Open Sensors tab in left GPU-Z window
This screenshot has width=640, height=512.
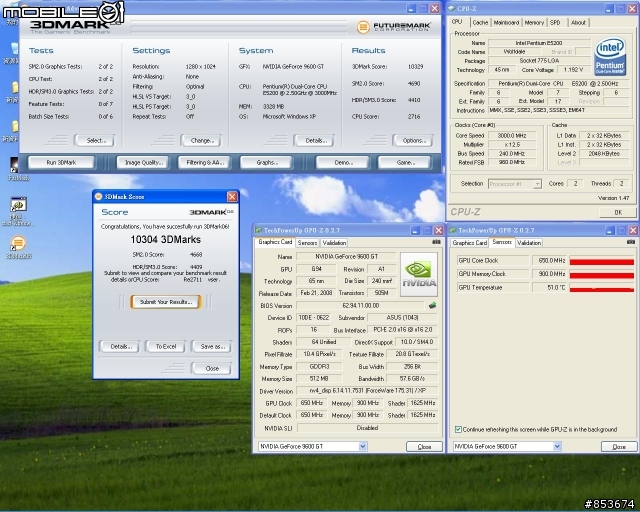(307, 243)
